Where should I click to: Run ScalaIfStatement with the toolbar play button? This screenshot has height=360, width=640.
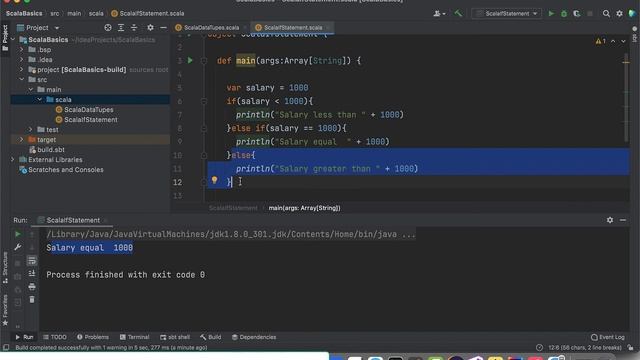pyautogui.click(x=551, y=13)
